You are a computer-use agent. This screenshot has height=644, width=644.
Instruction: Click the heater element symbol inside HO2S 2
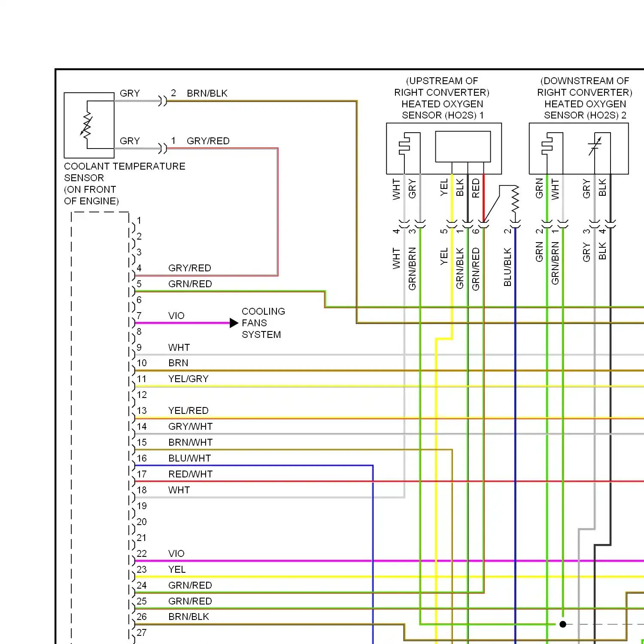547,144
